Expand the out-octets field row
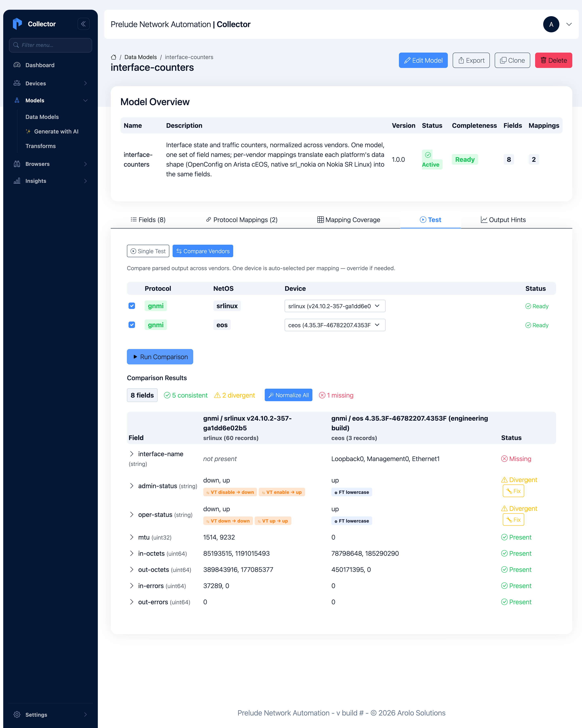 [132, 570]
